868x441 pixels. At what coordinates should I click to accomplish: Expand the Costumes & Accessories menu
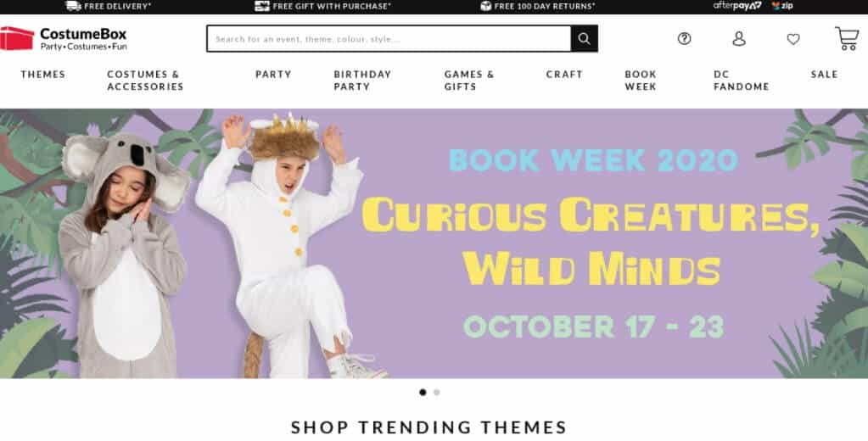pyautogui.click(x=145, y=81)
